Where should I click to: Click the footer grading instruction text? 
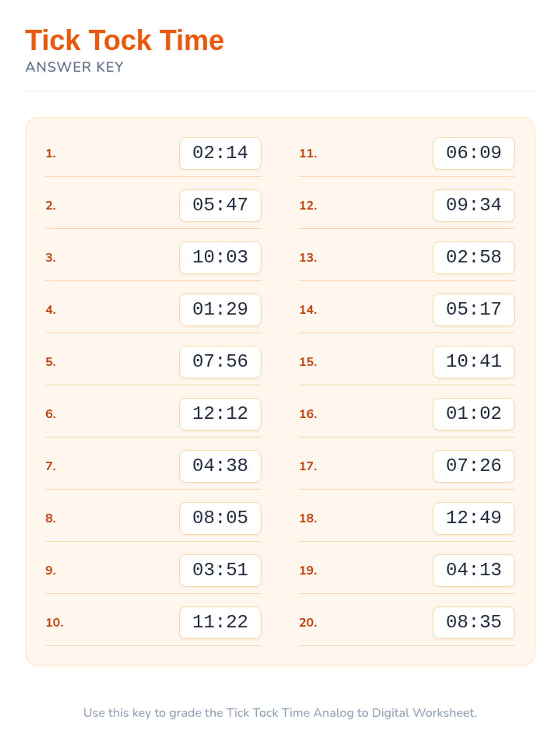(x=280, y=713)
